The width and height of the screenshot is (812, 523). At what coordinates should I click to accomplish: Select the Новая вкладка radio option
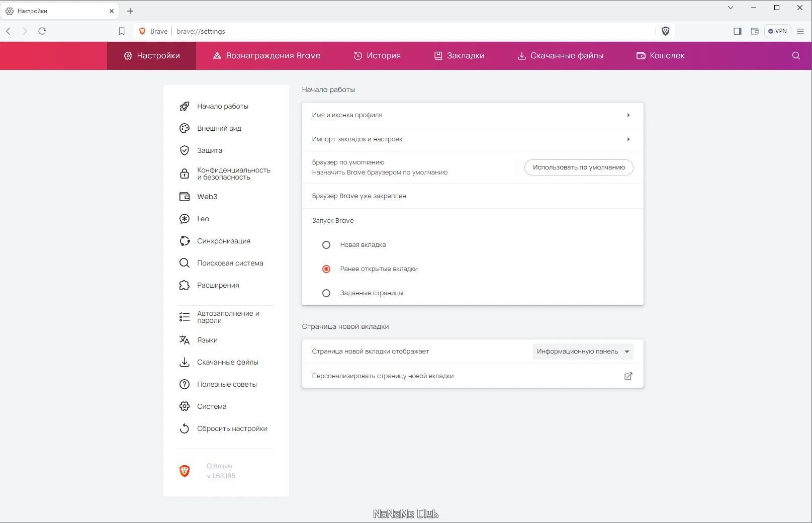click(326, 245)
